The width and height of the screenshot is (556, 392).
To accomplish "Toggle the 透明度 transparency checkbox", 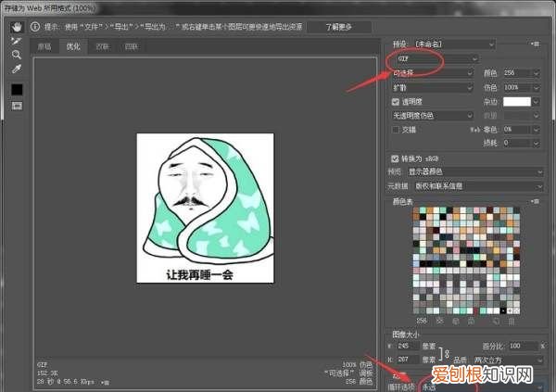I will (396, 102).
